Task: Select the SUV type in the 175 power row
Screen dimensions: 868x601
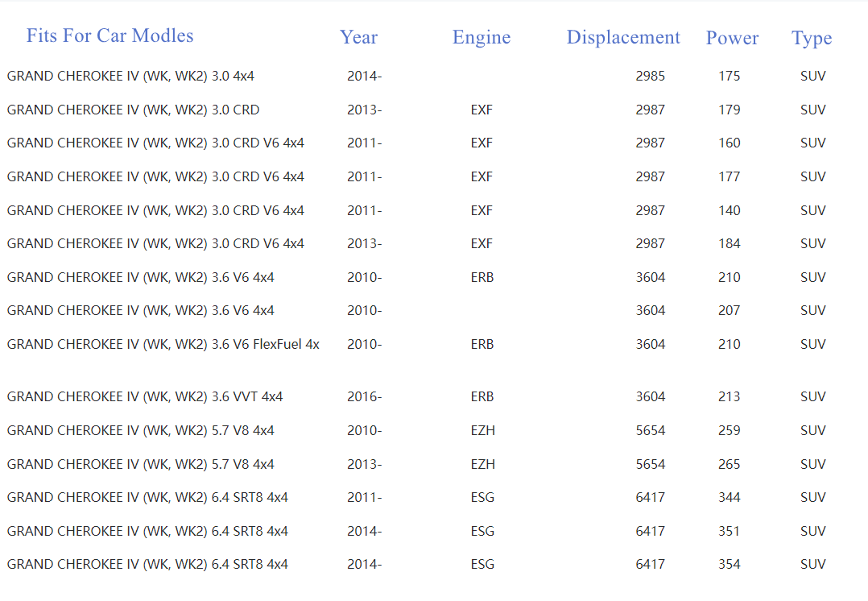Action: (812, 76)
